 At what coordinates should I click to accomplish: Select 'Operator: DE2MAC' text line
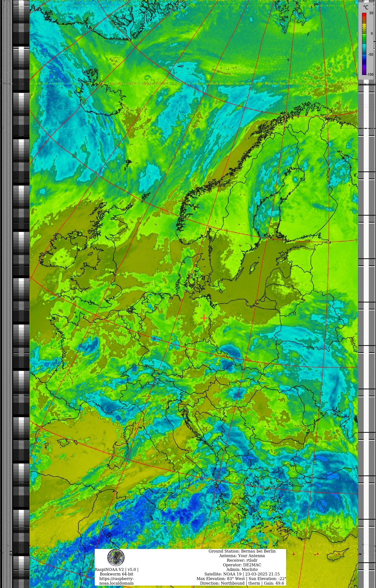[x=242, y=565]
